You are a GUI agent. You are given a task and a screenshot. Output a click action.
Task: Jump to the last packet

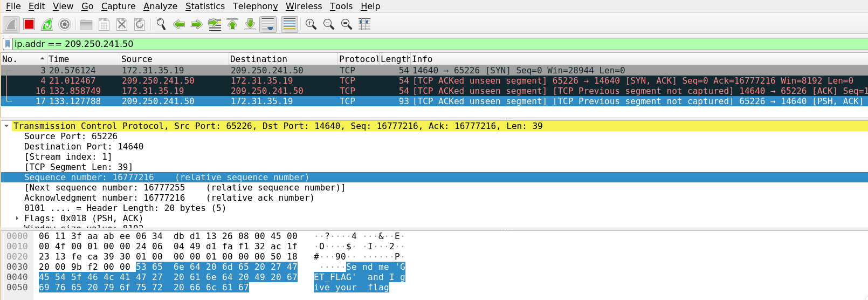[250, 24]
